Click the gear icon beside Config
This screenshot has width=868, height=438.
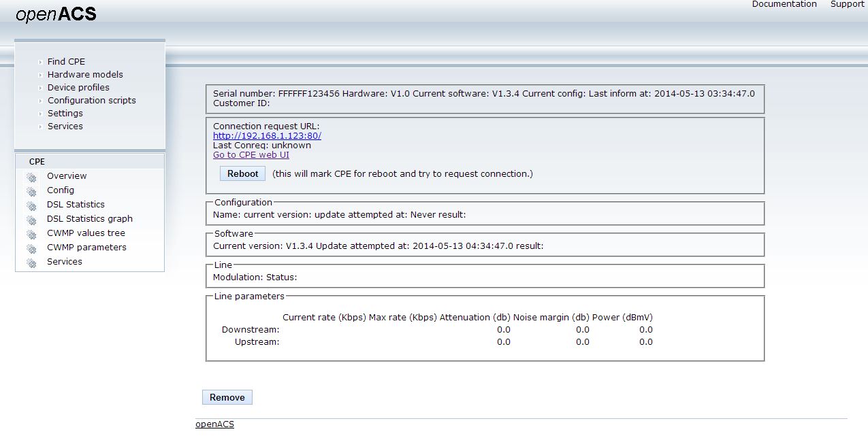tap(31, 191)
